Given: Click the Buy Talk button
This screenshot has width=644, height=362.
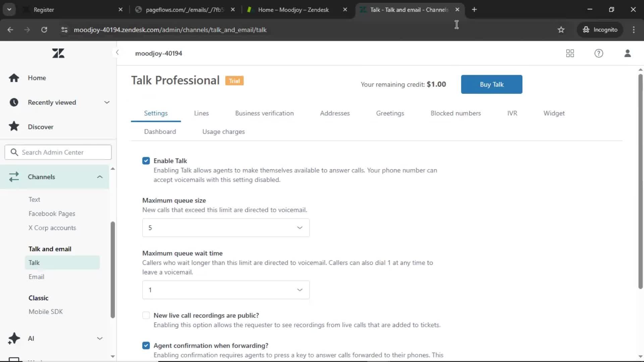Looking at the screenshot, I should (491, 84).
